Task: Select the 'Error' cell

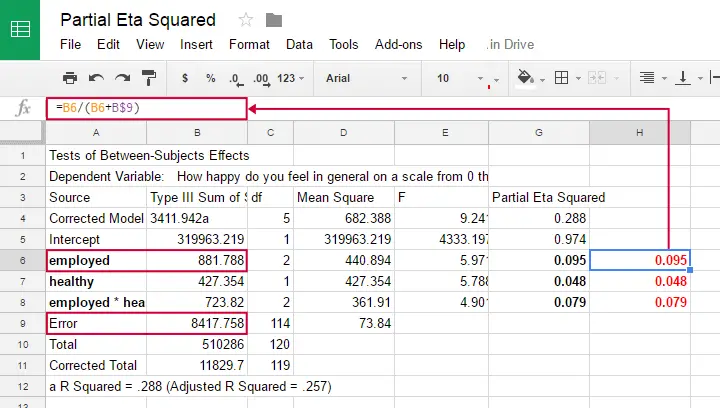Action: 96,324
